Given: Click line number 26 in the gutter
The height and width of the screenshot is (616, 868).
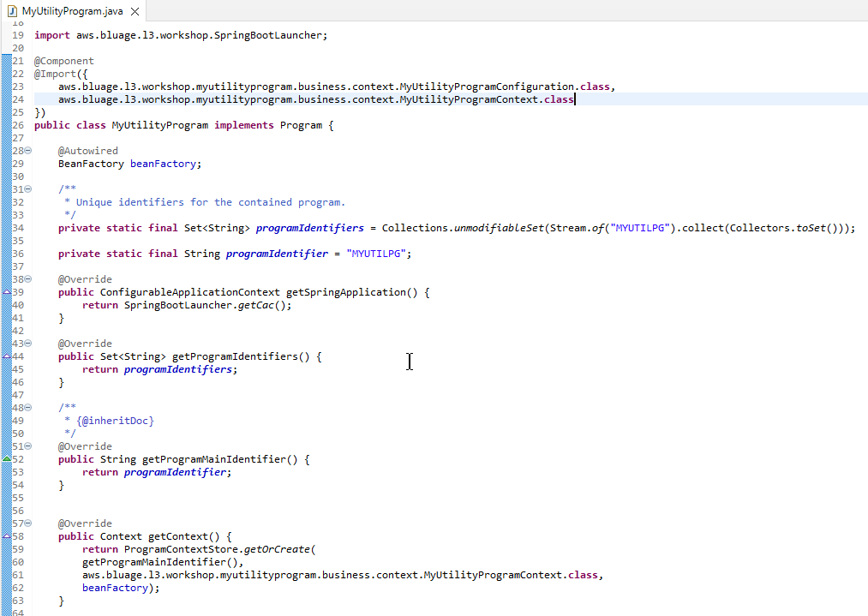Looking at the screenshot, I should [x=18, y=125].
